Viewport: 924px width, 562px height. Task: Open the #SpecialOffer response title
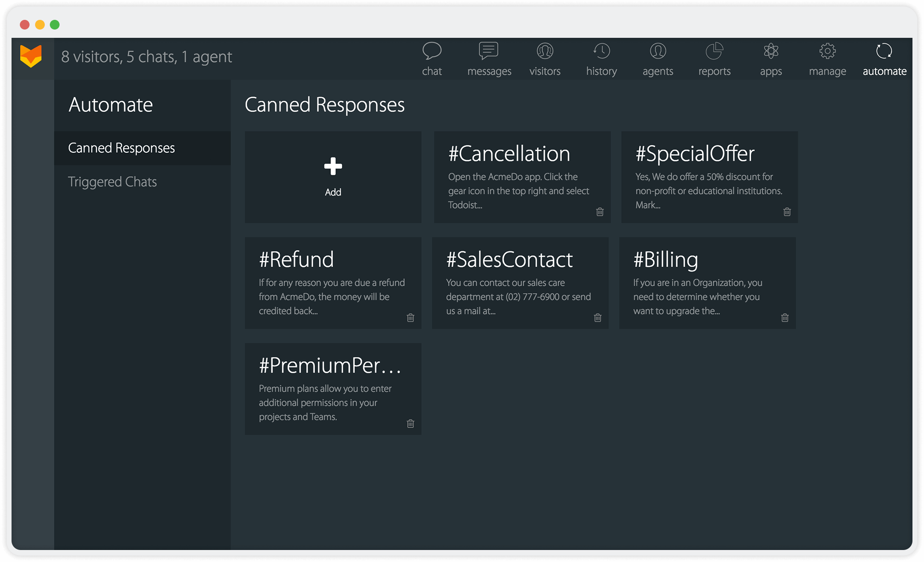click(x=695, y=154)
